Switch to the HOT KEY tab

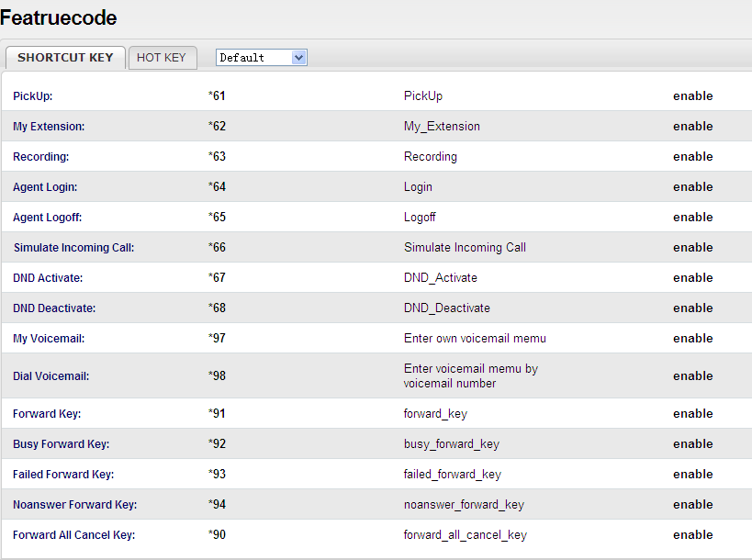[x=162, y=58]
